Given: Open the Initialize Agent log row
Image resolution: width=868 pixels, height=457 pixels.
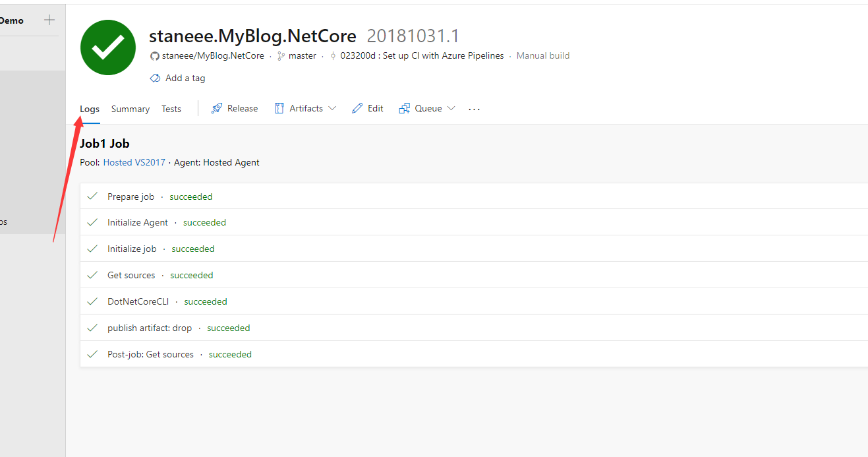Looking at the screenshot, I should [474, 222].
